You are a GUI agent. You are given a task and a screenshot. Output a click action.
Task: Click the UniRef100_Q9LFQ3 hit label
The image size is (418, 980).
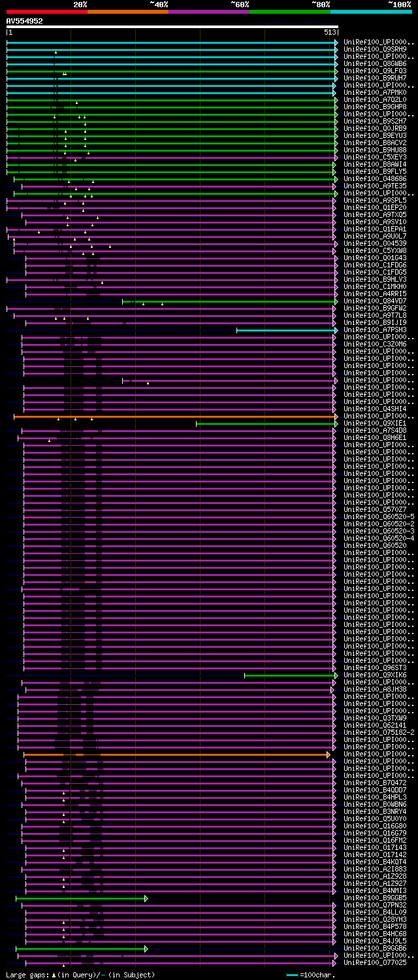375,71
